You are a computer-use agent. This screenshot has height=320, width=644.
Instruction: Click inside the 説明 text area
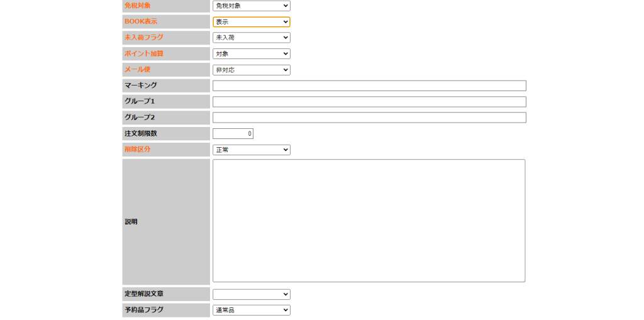(369, 221)
